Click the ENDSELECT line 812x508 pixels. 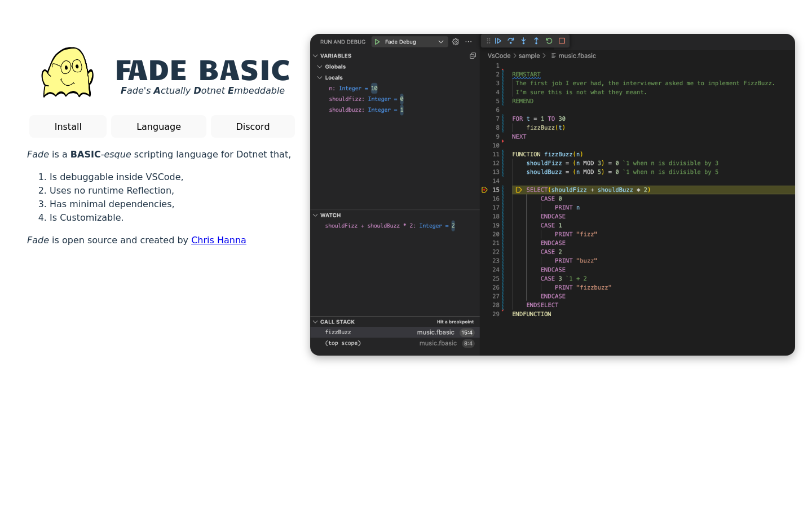point(542,305)
